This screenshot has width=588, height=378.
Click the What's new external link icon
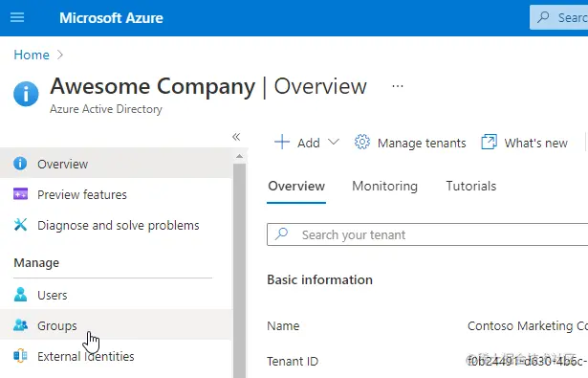(489, 143)
